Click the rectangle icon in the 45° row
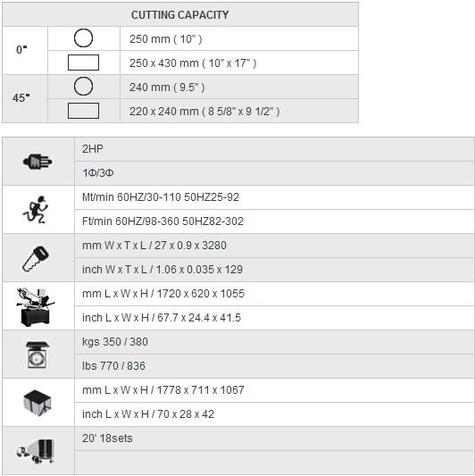 (83, 111)
